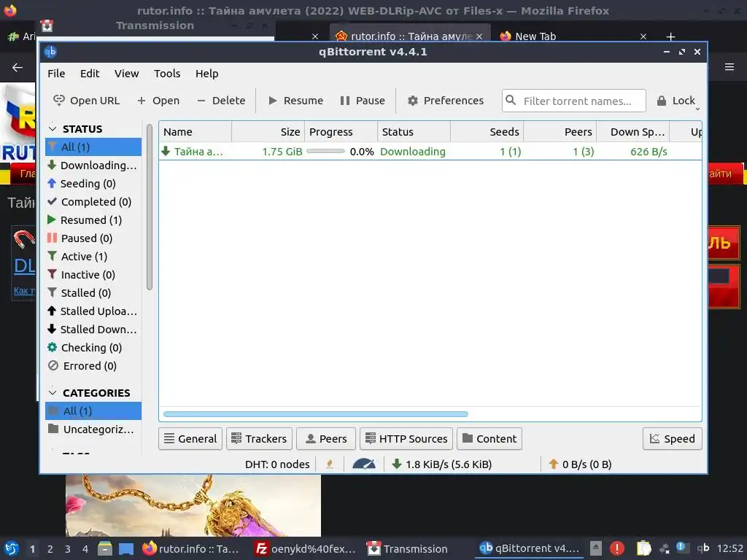Open the View menu
Screen dimensions: 747x560
[127, 74]
